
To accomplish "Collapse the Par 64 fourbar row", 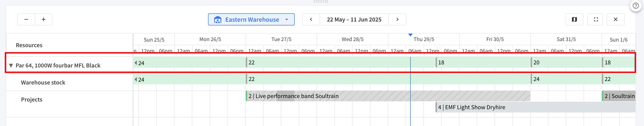I will [11, 66].
